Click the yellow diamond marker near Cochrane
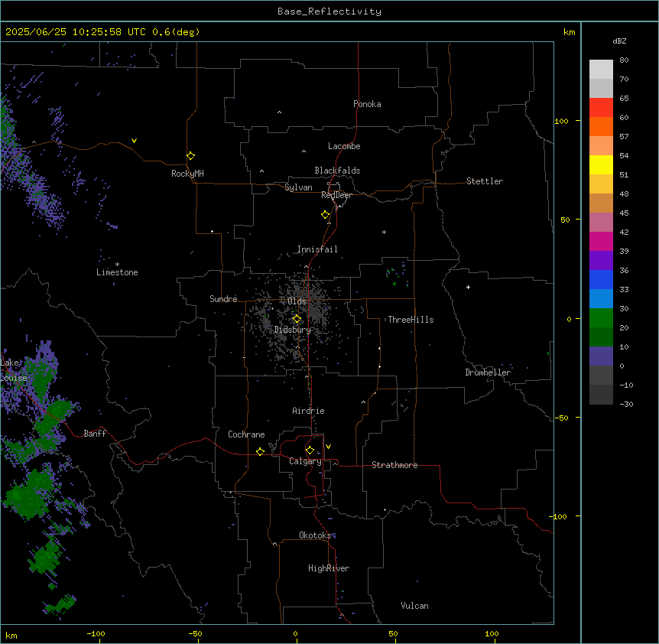Screen dimensions: 659x644 pyautogui.click(x=260, y=451)
